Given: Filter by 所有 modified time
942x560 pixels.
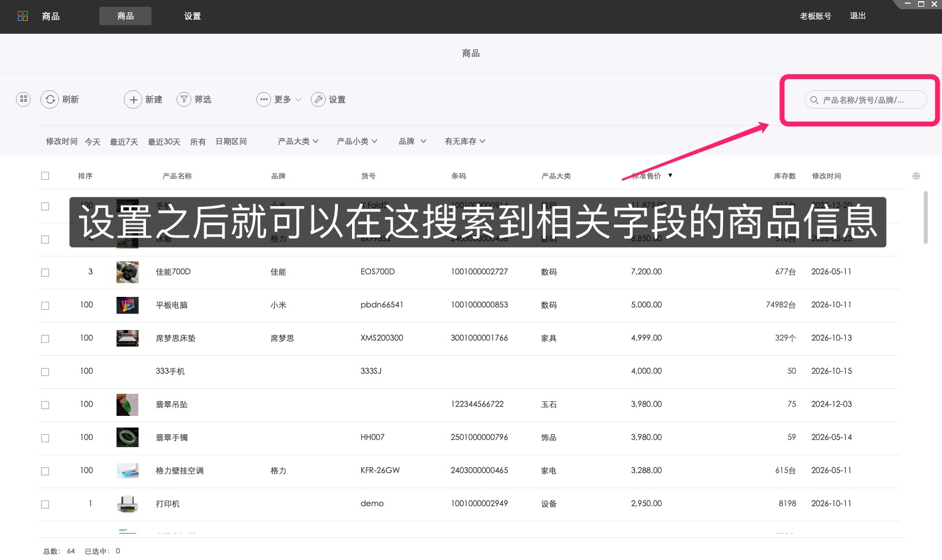Looking at the screenshot, I should tap(198, 142).
